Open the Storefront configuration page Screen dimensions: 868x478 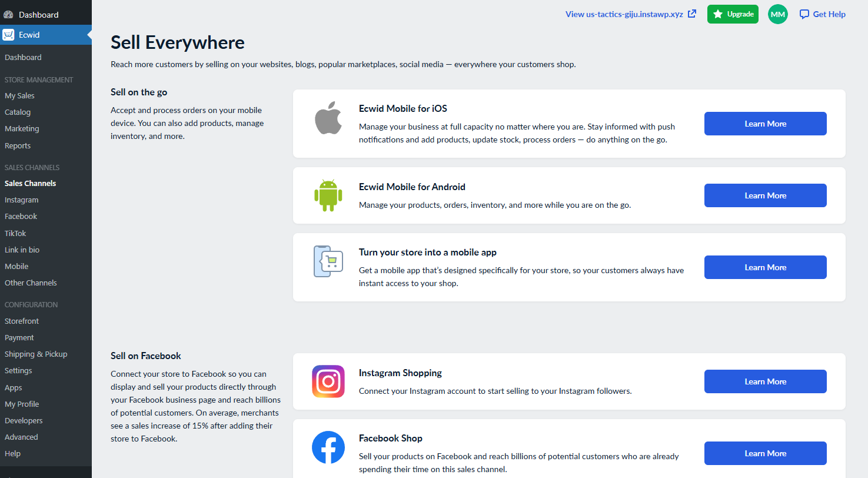coord(22,321)
